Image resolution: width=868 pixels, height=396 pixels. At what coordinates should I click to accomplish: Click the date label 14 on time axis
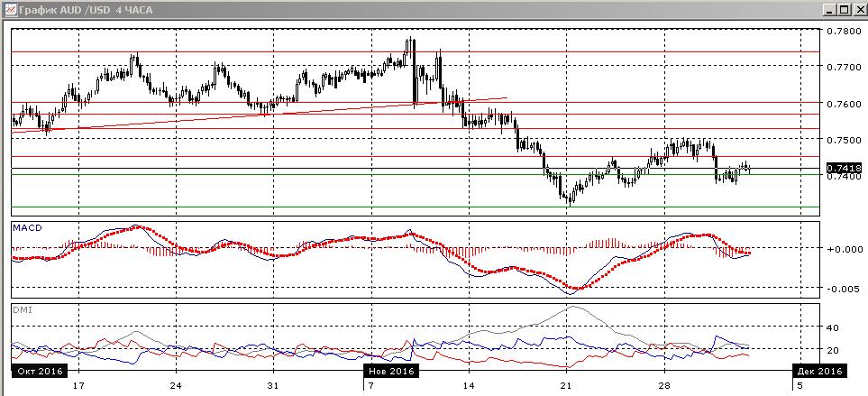coord(469,385)
